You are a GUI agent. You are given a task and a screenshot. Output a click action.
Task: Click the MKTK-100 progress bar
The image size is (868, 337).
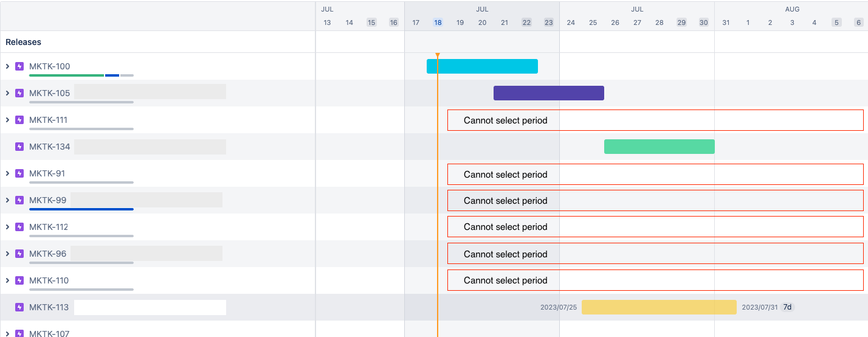click(x=81, y=75)
